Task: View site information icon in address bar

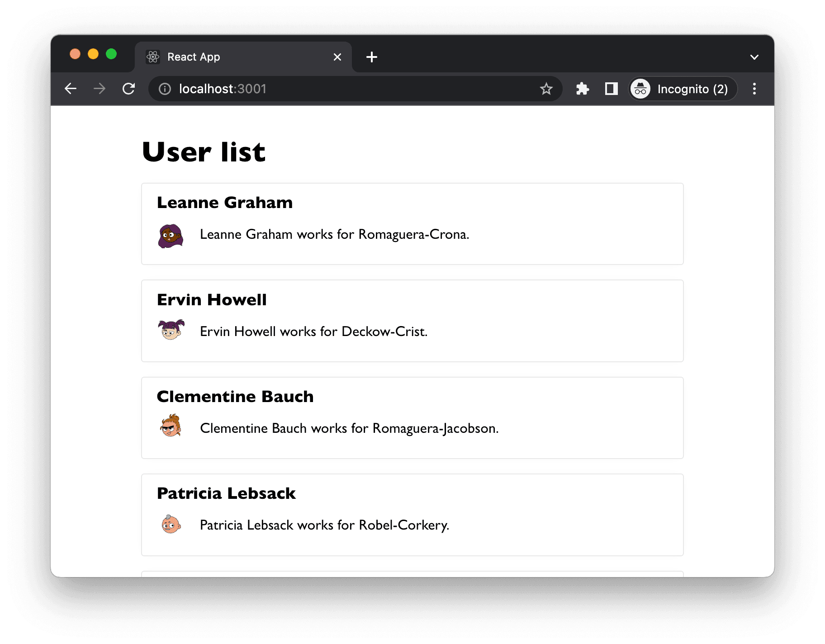Action: (x=165, y=89)
